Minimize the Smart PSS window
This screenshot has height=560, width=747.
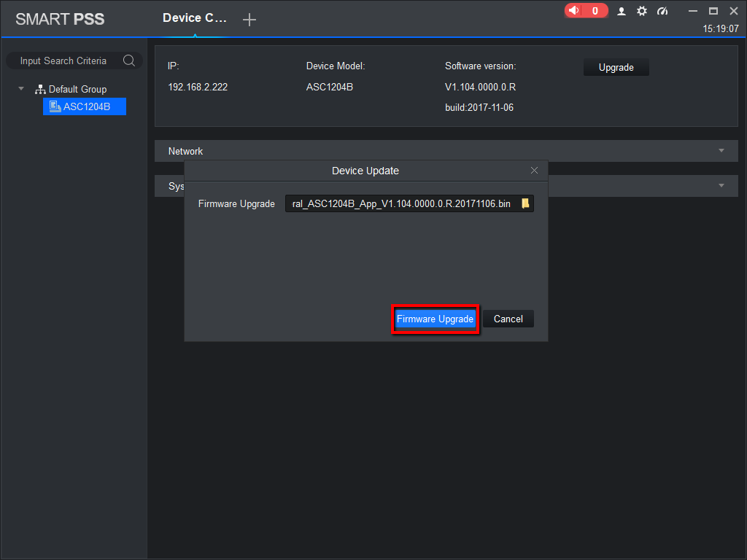click(693, 11)
